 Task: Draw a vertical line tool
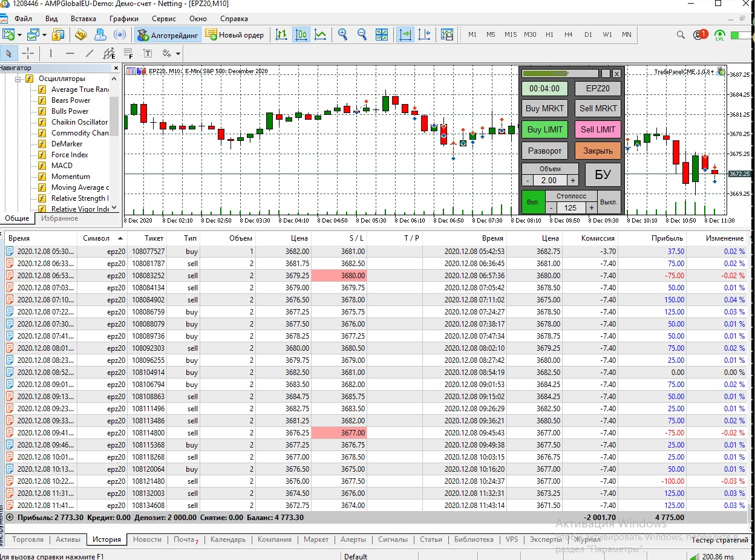(x=51, y=53)
